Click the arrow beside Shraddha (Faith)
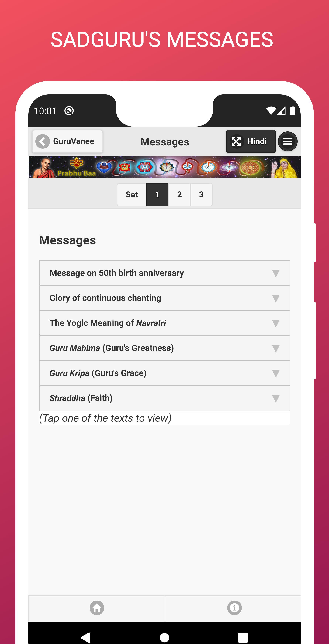This screenshot has width=329, height=644. pos(276,398)
